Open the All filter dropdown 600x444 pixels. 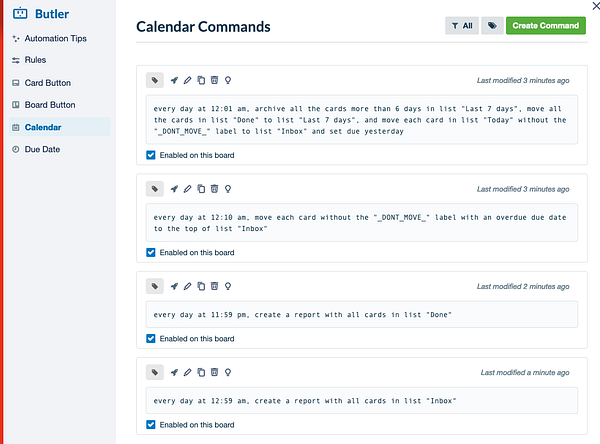461,26
